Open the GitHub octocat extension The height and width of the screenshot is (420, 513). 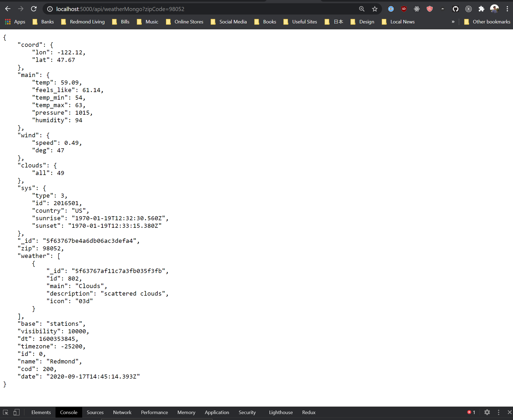pyautogui.click(x=456, y=9)
